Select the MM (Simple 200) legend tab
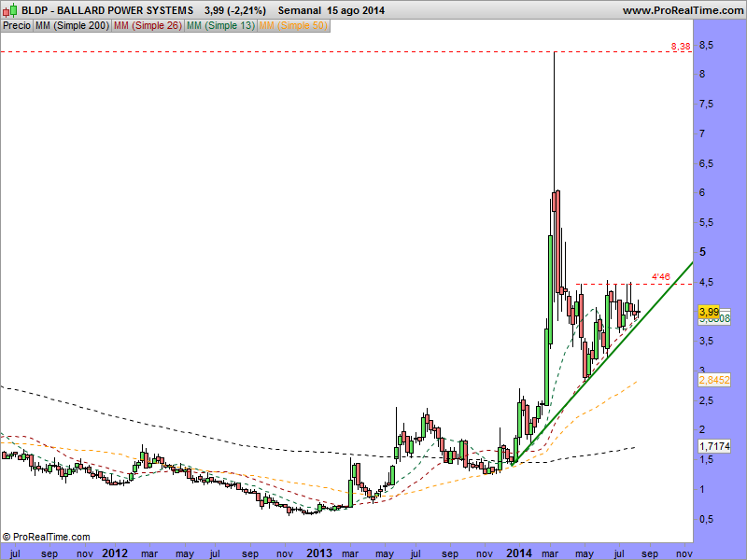The height and width of the screenshot is (560, 747). pos(73,26)
